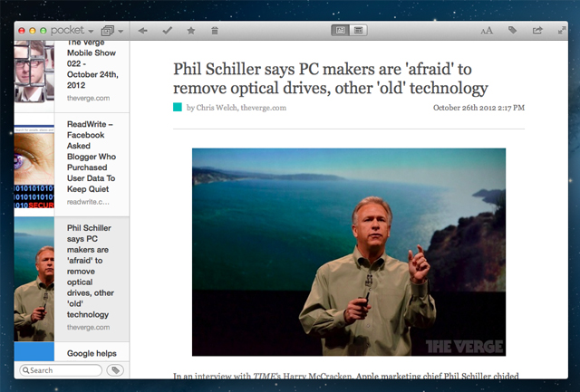Archive article with the checkmark icon
The width and height of the screenshot is (580, 392).
pyautogui.click(x=167, y=30)
